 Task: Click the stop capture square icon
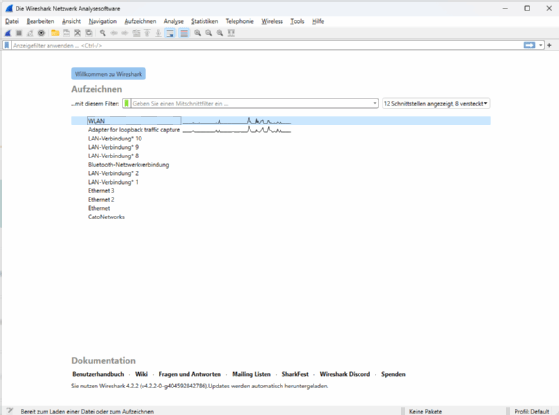19,33
